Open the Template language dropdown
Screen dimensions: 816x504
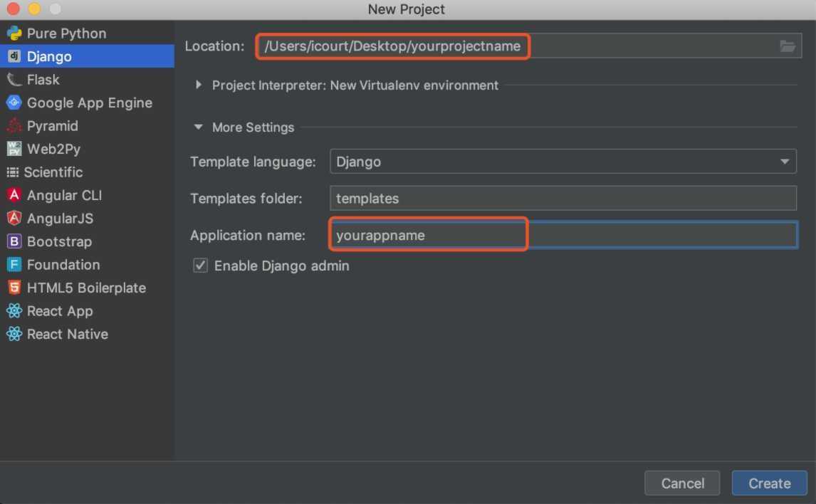pyautogui.click(x=563, y=162)
